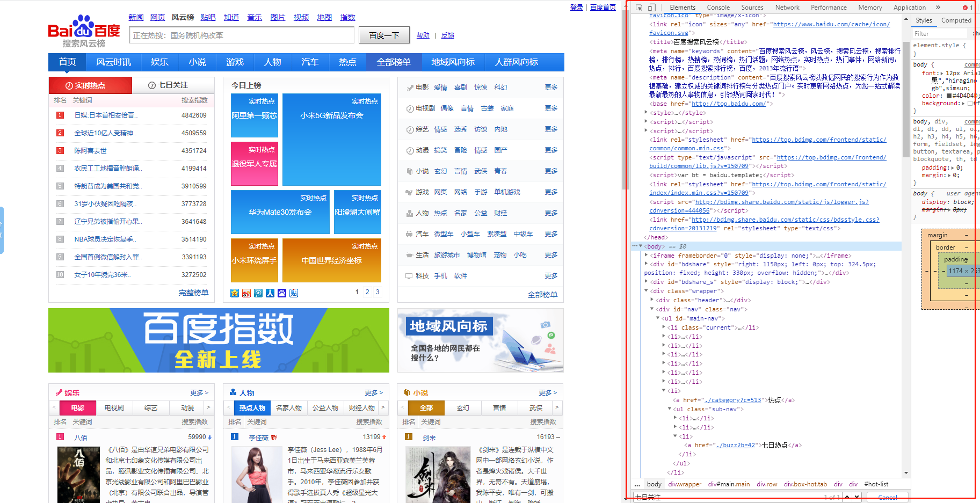
Task: Jump to the previous search result arrow
Action: 847,497
